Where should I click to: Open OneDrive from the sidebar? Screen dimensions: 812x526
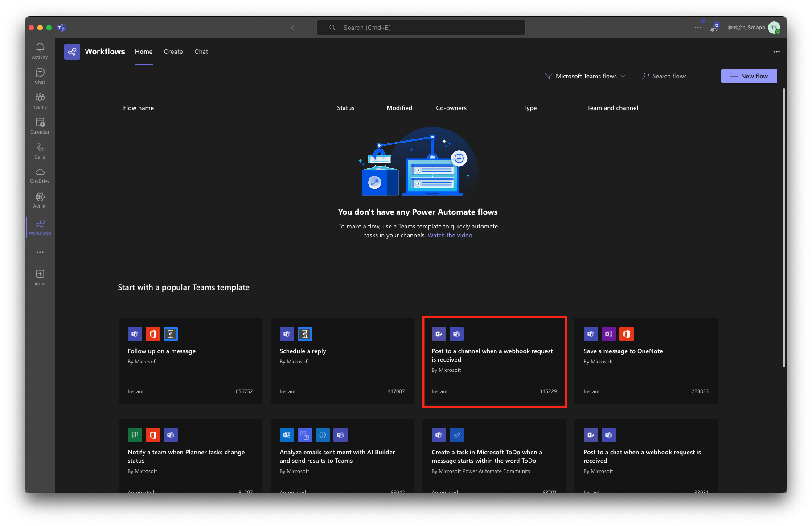[x=40, y=175]
